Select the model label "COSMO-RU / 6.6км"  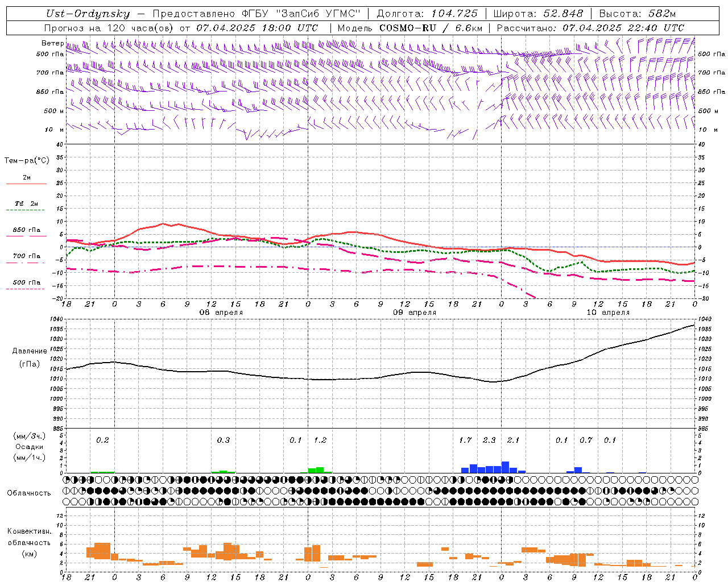click(431, 28)
